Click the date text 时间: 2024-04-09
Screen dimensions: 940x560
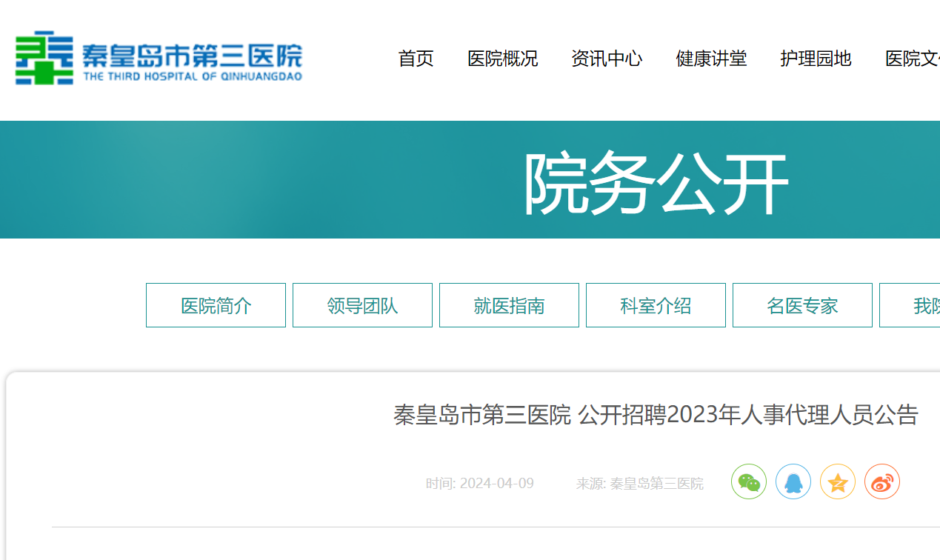pos(479,484)
